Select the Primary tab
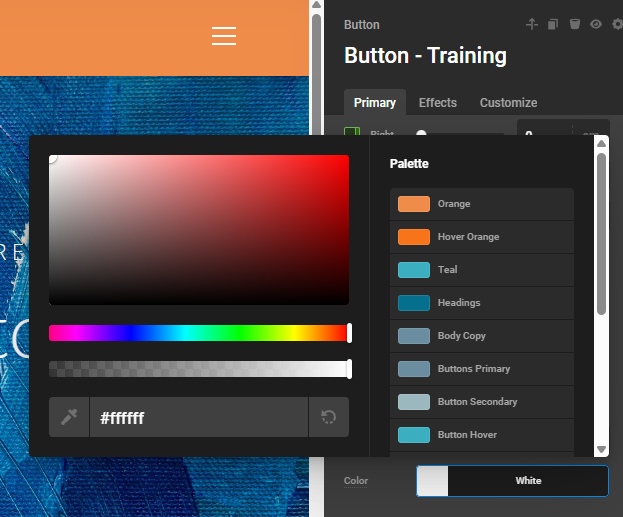 [375, 103]
